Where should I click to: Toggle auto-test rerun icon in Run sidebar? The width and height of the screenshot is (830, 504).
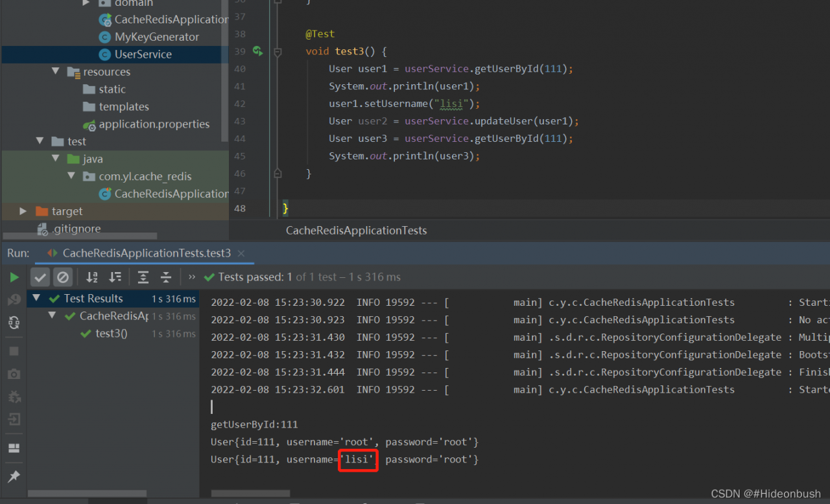(14, 323)
